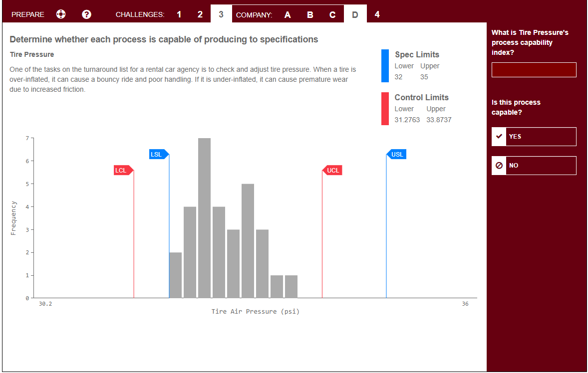
Task: Select the blue USL marker flag
Action: [x=396, y=154]
